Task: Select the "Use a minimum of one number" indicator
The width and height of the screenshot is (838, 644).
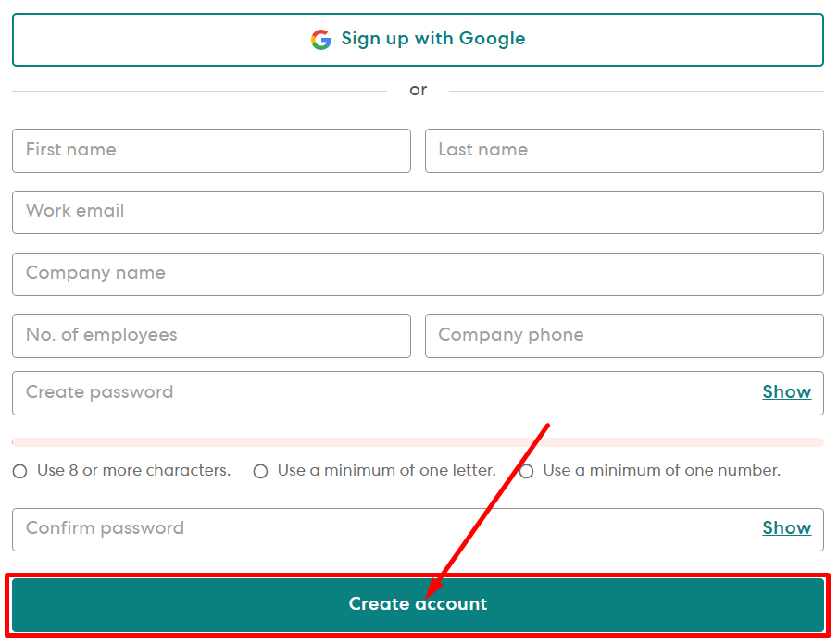Action: click(x=526, y=471)
